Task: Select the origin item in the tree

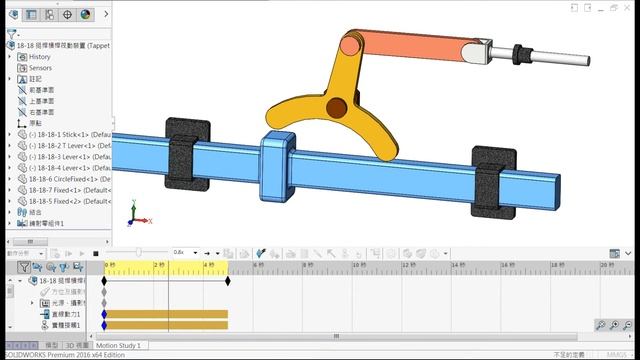Action: point(35,123)
